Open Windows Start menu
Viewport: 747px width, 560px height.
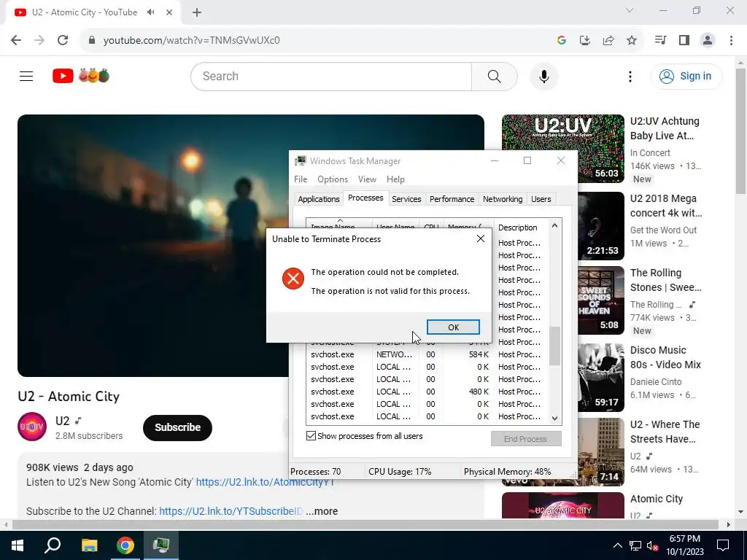click(18, 545)
